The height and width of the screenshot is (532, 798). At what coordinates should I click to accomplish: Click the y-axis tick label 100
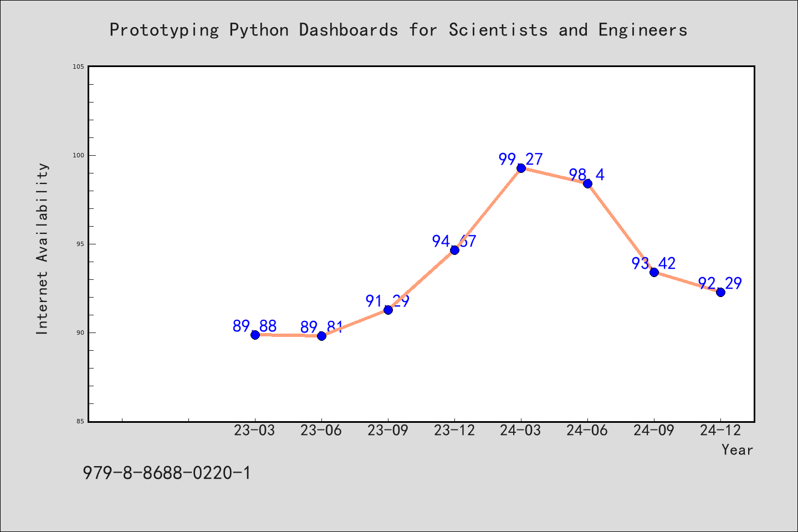[79, 155]
